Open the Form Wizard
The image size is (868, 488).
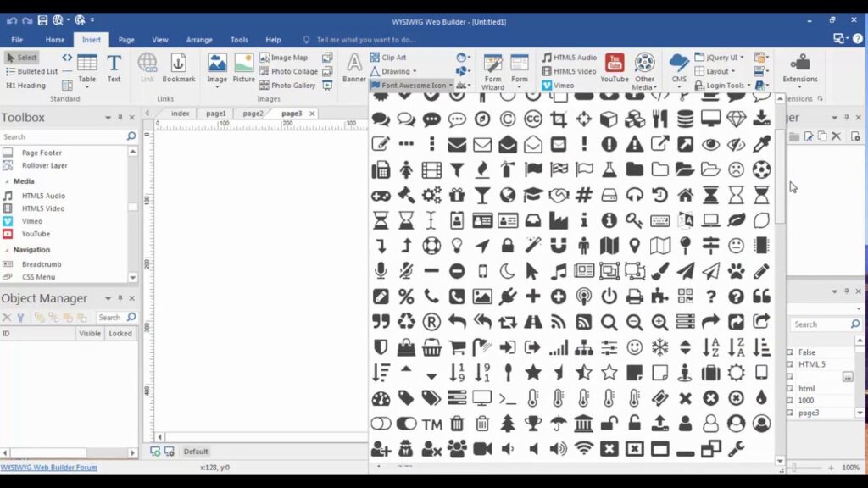pos(492,72)
